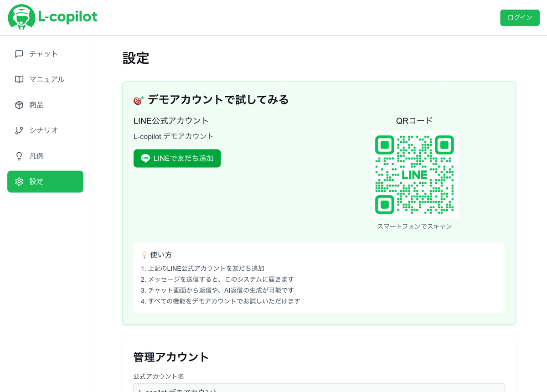Click the 設定 page heading
Viewport: 547px width, 392px height.
134,58
